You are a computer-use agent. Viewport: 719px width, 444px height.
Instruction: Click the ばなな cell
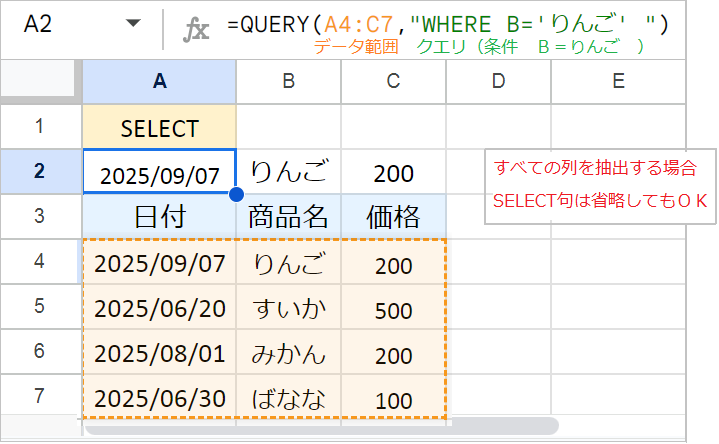coord(288,396)
